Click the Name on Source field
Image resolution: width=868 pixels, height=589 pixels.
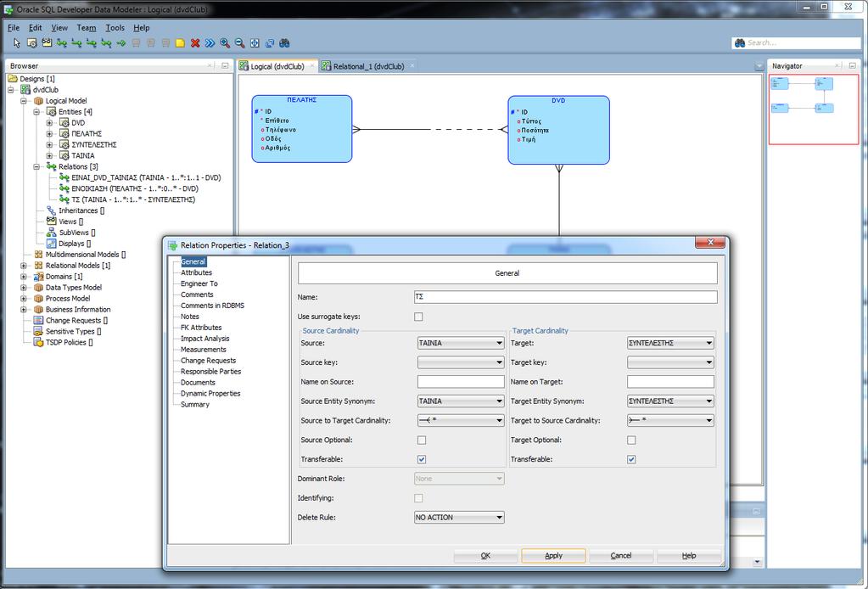tap(461, 382)
